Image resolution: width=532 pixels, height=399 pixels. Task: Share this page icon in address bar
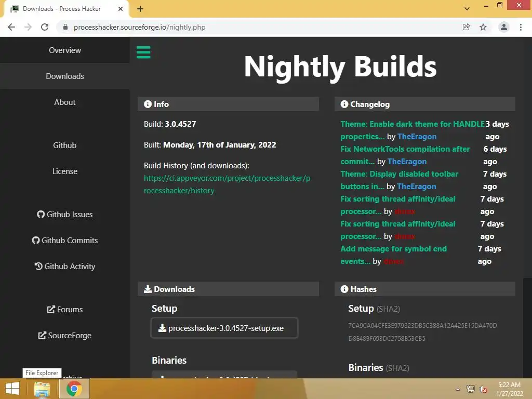(x=467, y=27)
